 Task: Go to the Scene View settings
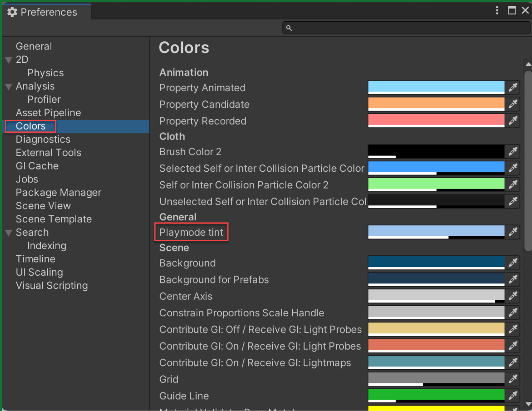coord(43,206)
